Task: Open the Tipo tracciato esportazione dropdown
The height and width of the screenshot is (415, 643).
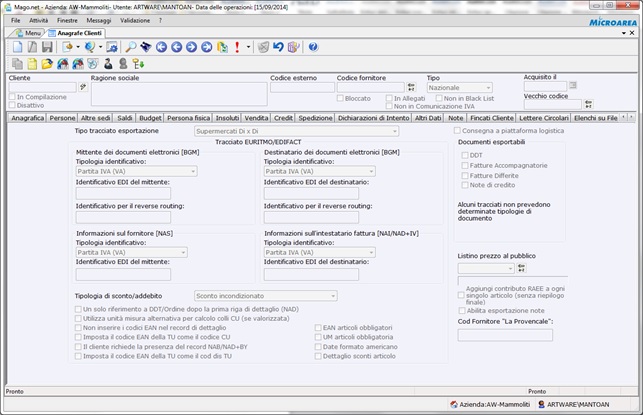Action: [x=395, y=131]
